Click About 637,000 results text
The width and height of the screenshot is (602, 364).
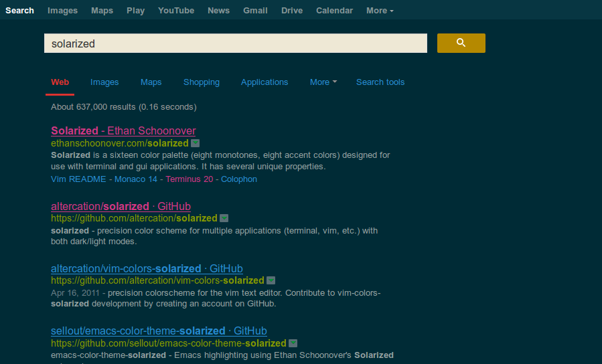(x=124, y=107)
